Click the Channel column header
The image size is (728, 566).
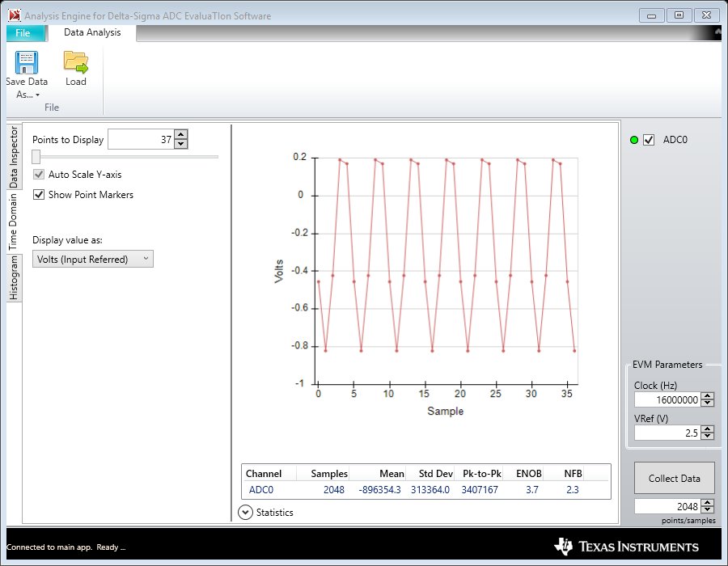pyautogui.click(x=264, y=473)
